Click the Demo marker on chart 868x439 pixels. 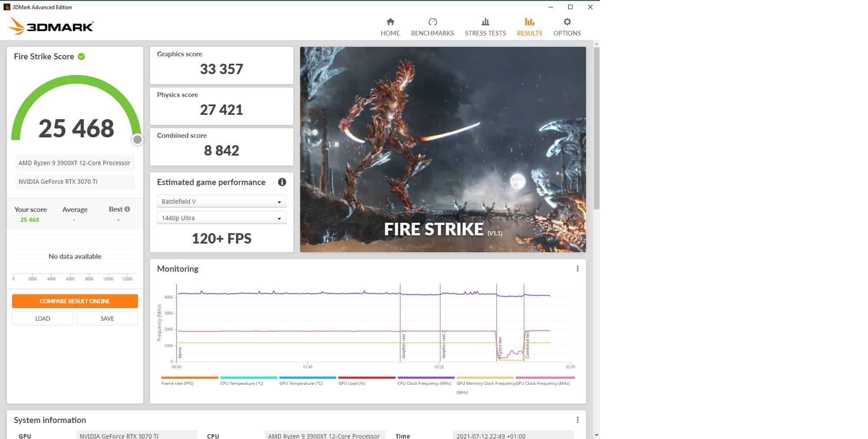180,353
